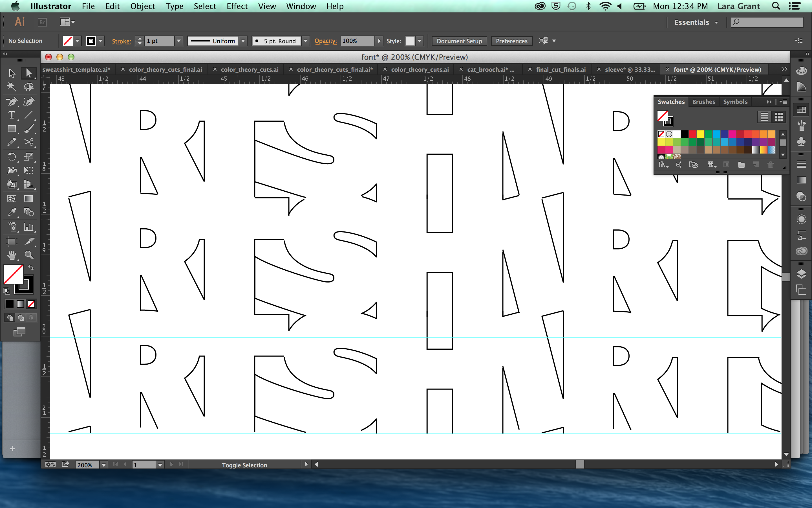
Task: Choose Draw Behind mode
Action: (21, 317)
